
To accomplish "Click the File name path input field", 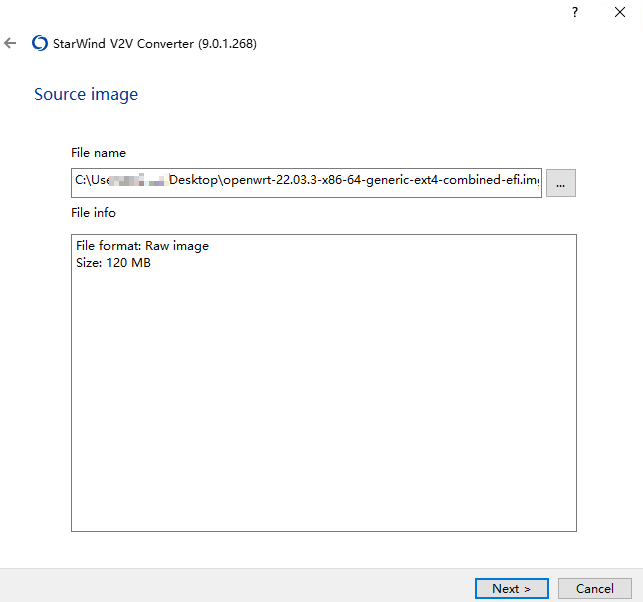I will (306, 183).
